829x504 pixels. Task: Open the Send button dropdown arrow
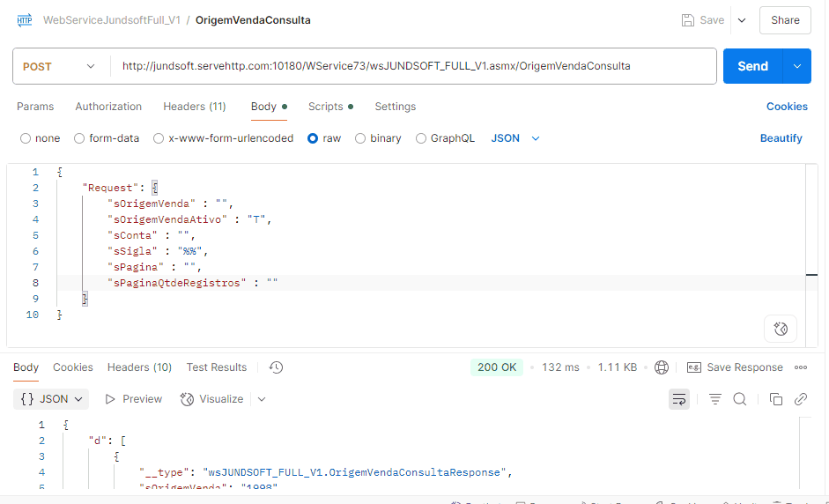click(x=797, y=66)
